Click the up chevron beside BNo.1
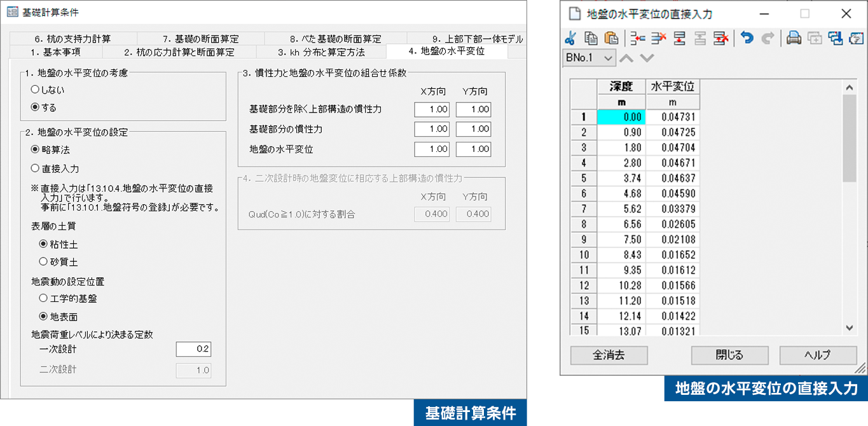 coord(626,58)
